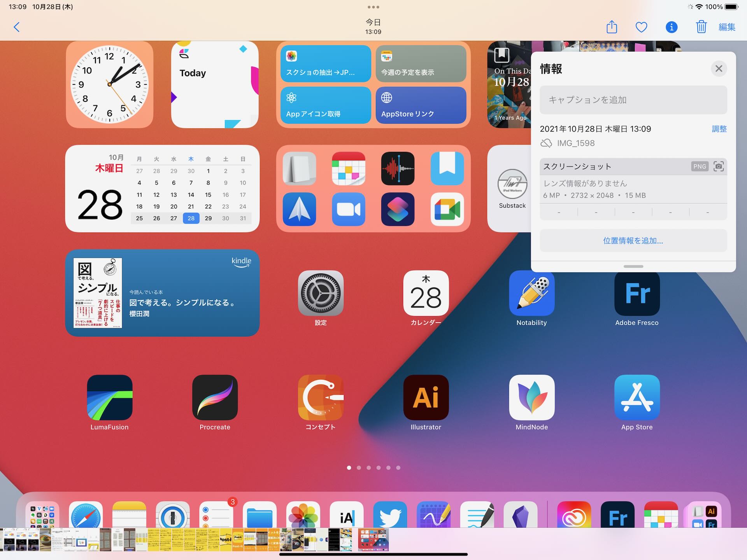Add a caption in the キャプションを追加 field

[x=633, y=100]
